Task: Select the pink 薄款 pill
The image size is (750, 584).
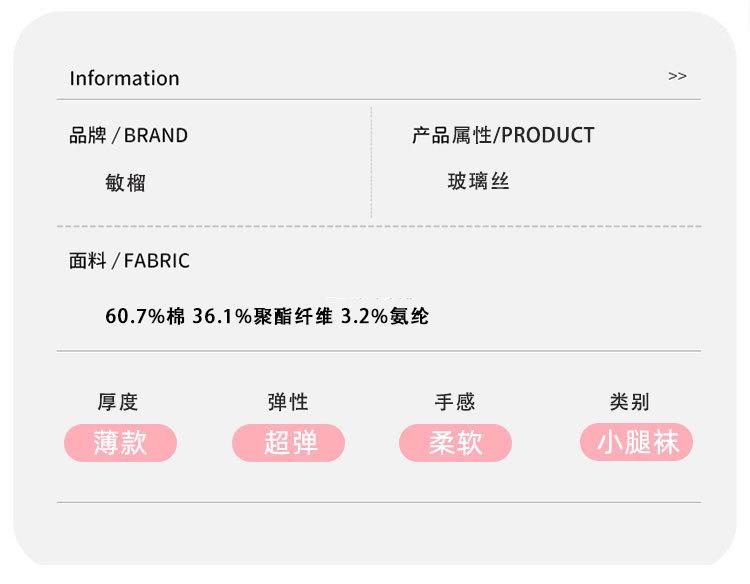Action: coord(120,443)
